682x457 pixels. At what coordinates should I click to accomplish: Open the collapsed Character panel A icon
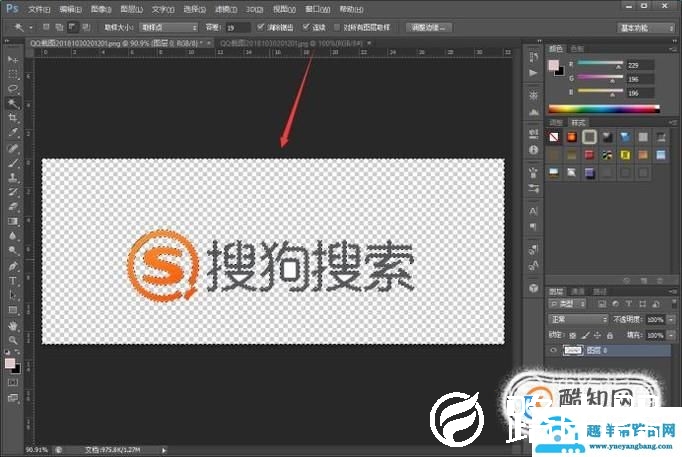coord(534,211)
